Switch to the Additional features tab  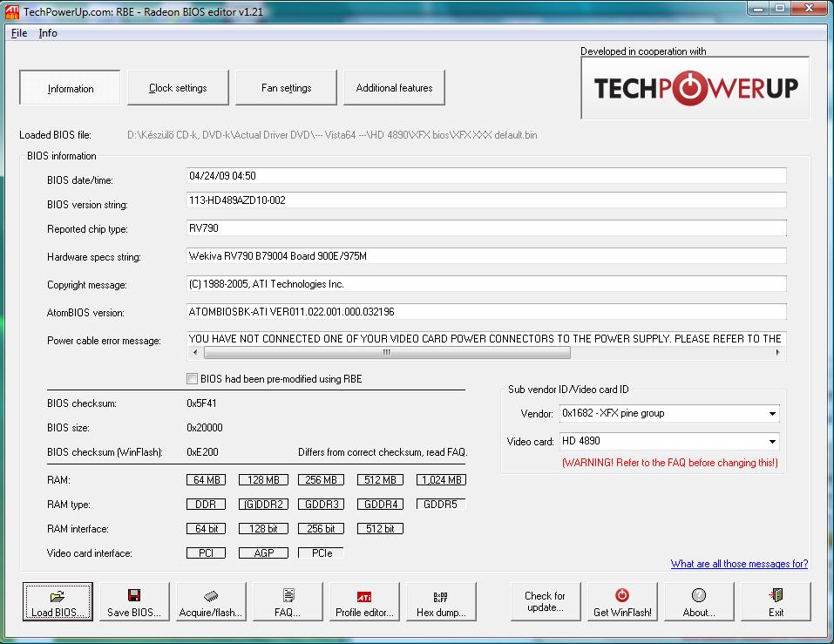click(x=394, y=88)
